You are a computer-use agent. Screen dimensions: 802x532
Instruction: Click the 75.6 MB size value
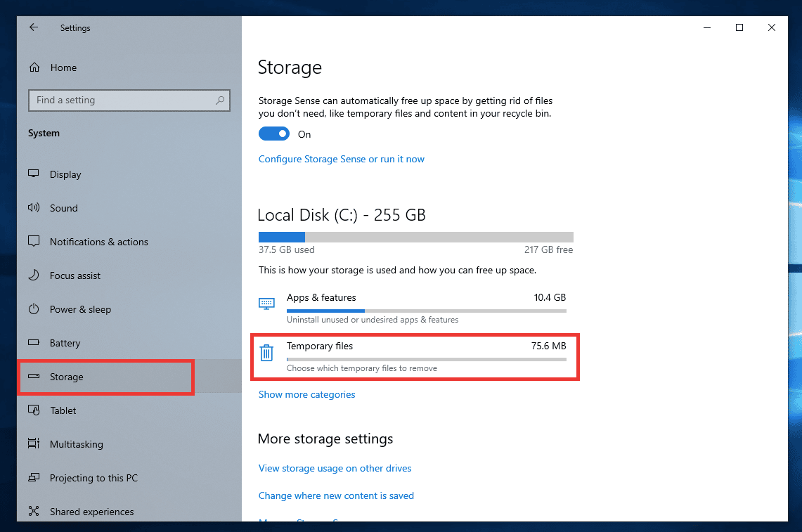pos(548,346)
